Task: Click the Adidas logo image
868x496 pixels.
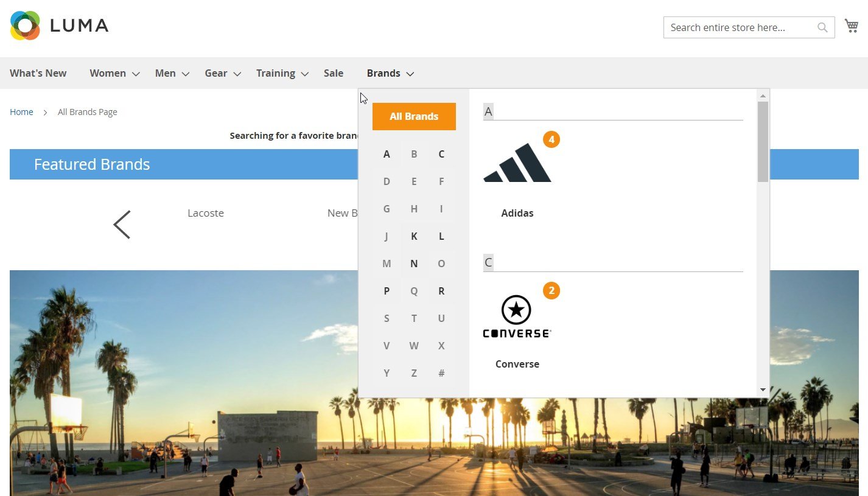Action: click(517, 162)
